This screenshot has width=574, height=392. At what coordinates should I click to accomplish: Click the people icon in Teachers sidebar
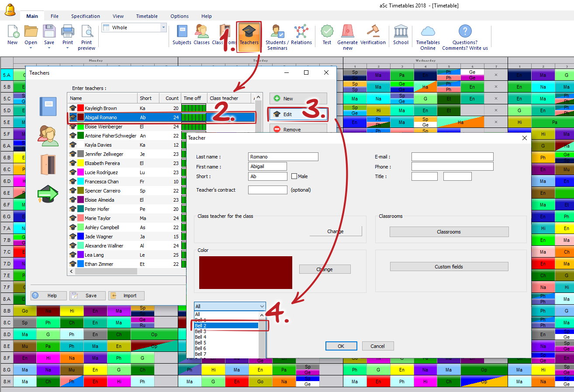[48, 135]
